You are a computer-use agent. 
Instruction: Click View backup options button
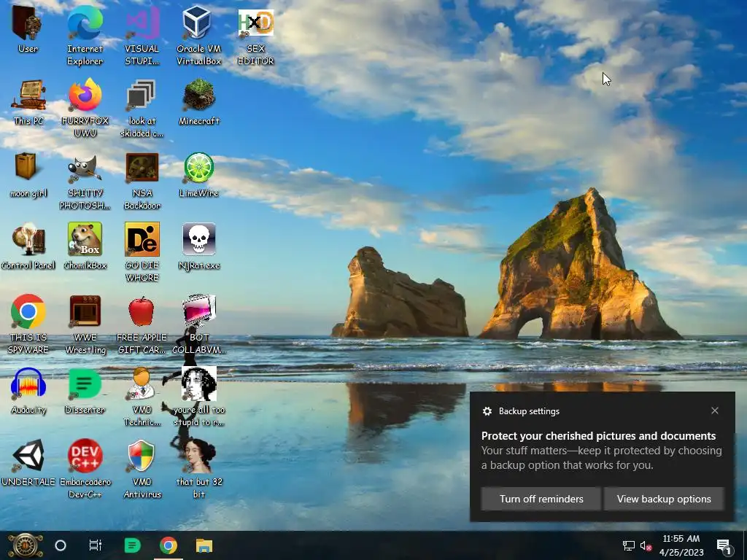click(664, 499)
